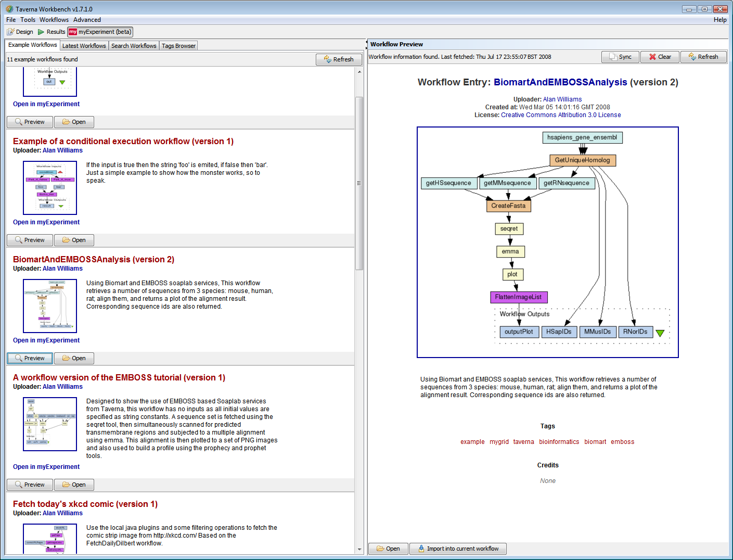Click the BiomartAndEMBOSSAnalysis workflow thumbnail
733x560 pixels.
50,306
